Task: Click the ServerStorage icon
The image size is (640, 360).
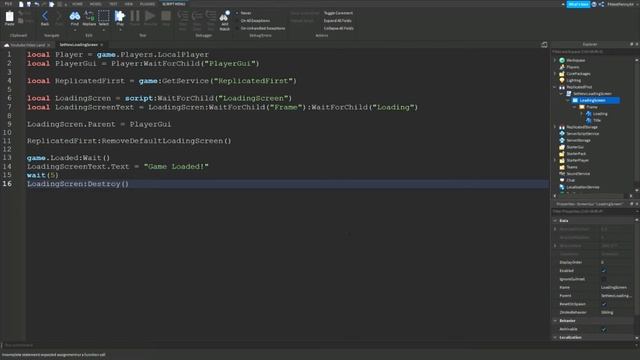Action: coord(562,140)
